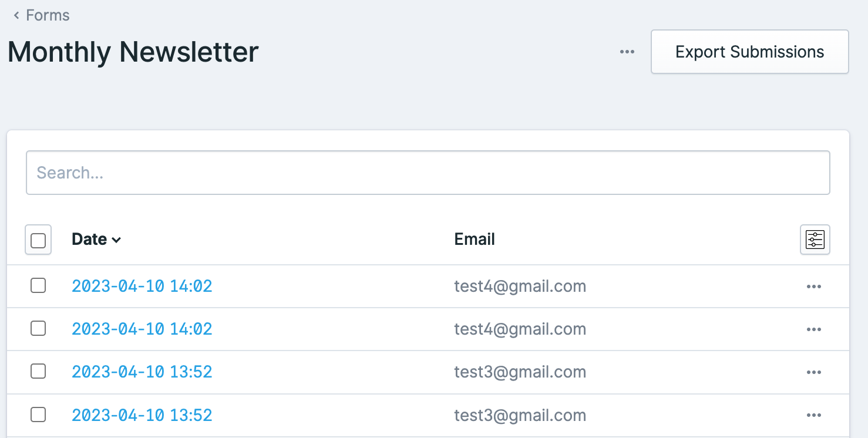Click into the Search field
The width and height of the screenshot is (868, 438).
428,173
